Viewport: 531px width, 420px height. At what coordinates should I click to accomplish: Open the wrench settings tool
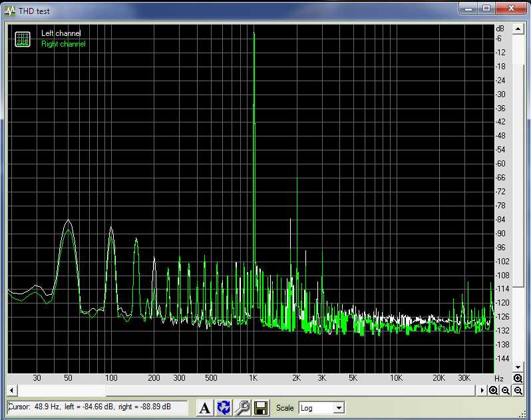click(x=242, y=408)
